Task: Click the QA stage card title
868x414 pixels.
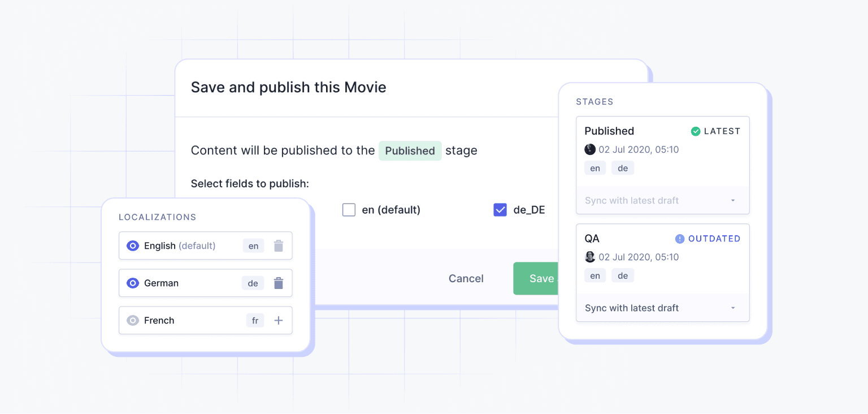Action: [x=592, y=239]
